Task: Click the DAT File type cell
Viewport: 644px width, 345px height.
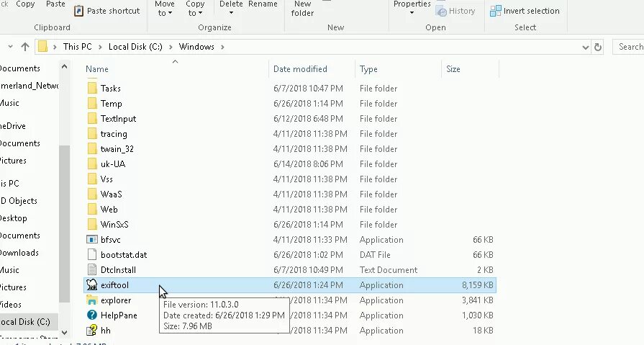Action: 375,255
